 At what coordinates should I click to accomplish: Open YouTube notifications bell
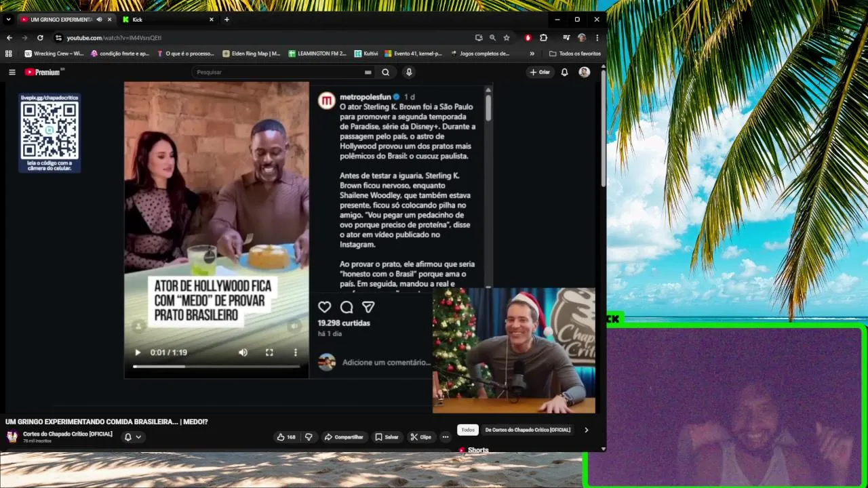564,72
